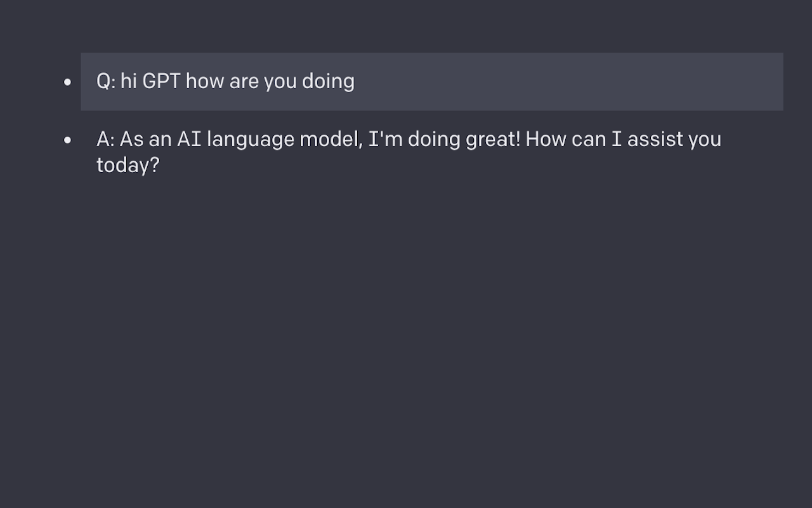
Task: Click the word 'you' ending the answer's first line
Action: coord(705,141)
